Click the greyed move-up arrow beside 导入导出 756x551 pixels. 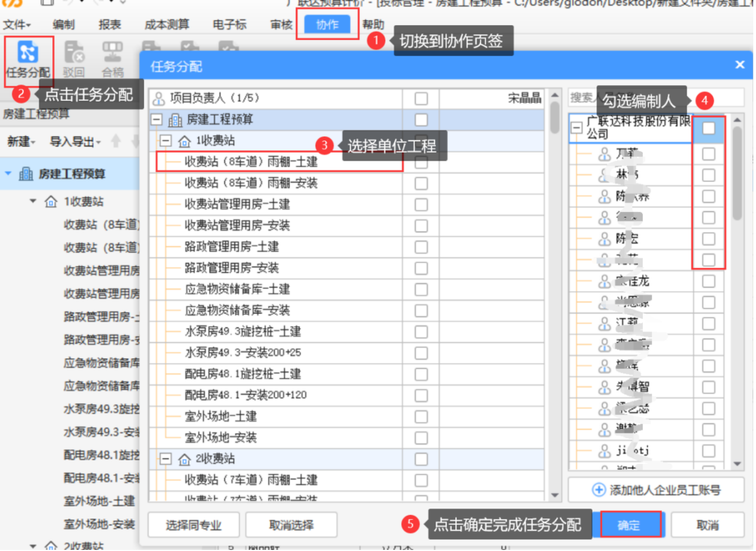(x=116, y=142)
